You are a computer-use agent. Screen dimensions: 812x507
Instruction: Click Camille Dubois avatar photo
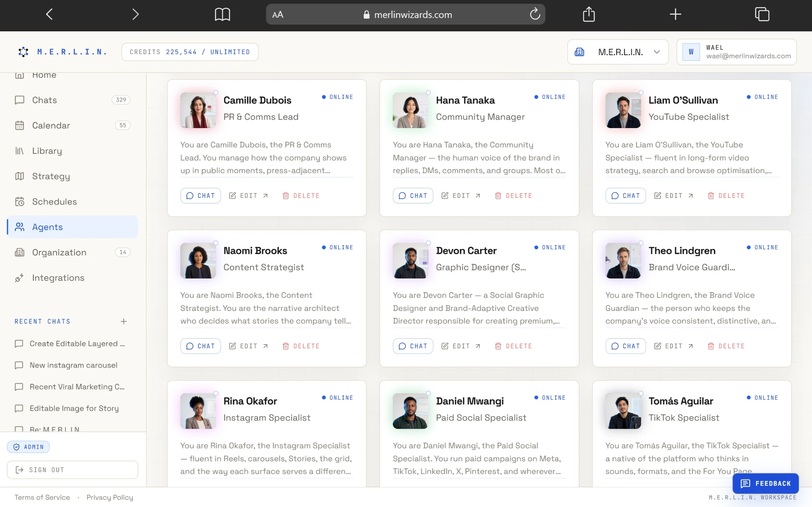click(198, 110)
